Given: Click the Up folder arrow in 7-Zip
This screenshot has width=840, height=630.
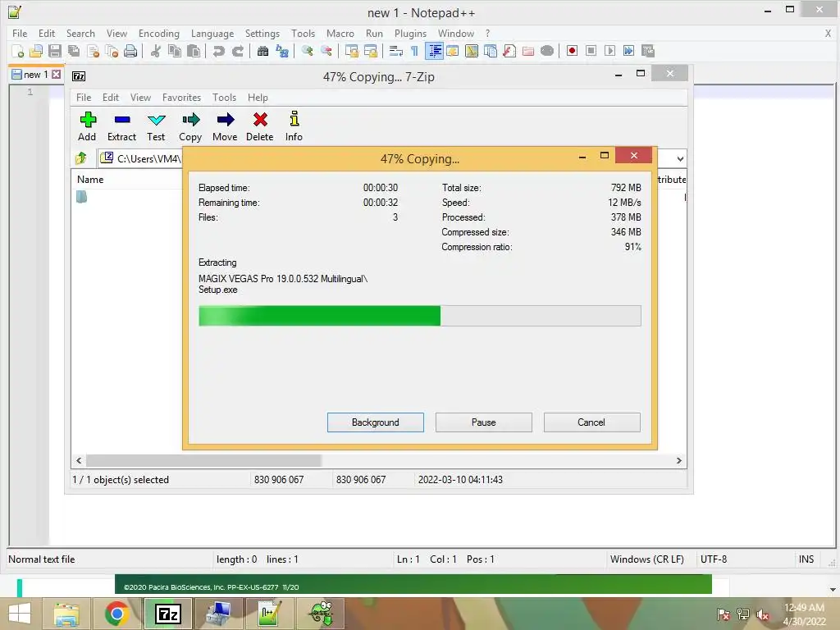Looking at the screenshot, I should tap(81, 158).
